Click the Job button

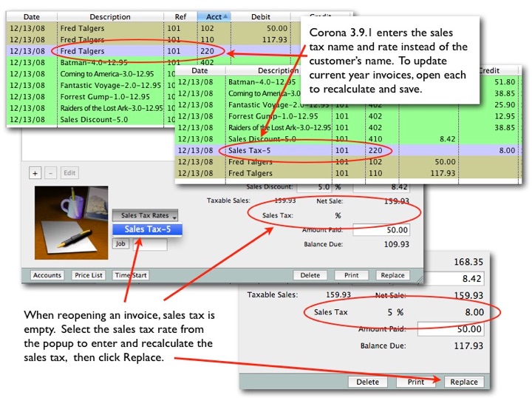[120, 244]
